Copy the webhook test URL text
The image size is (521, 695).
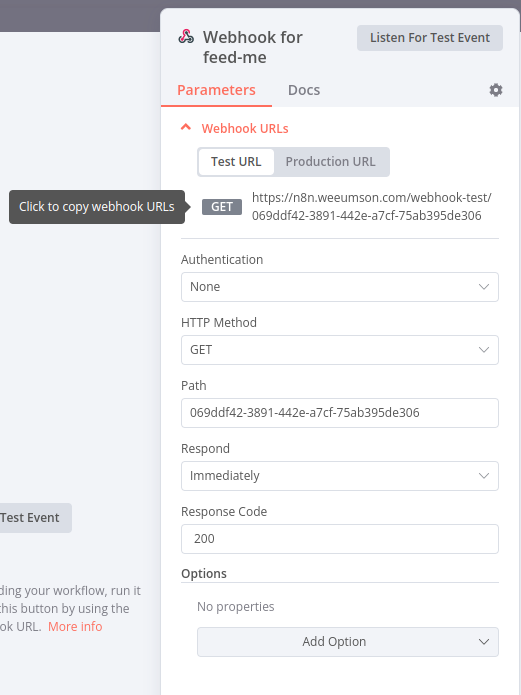tap(372, 207)
